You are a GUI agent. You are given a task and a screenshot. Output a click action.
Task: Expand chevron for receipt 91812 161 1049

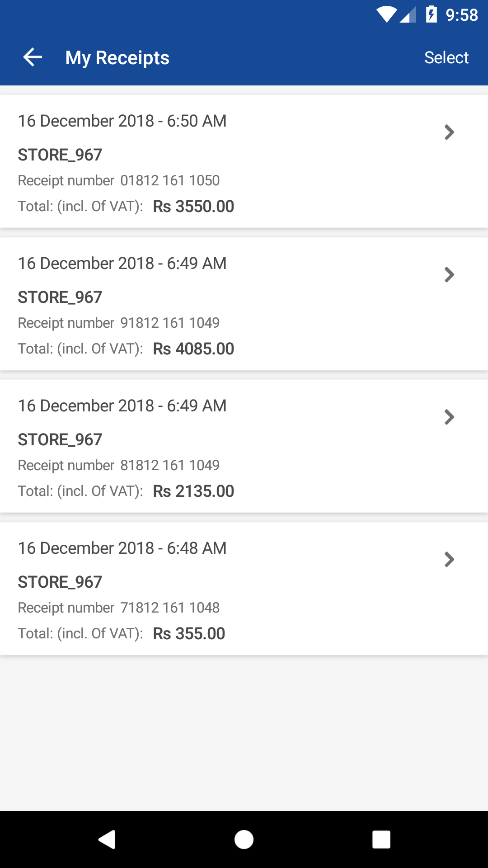coord(449,275)
